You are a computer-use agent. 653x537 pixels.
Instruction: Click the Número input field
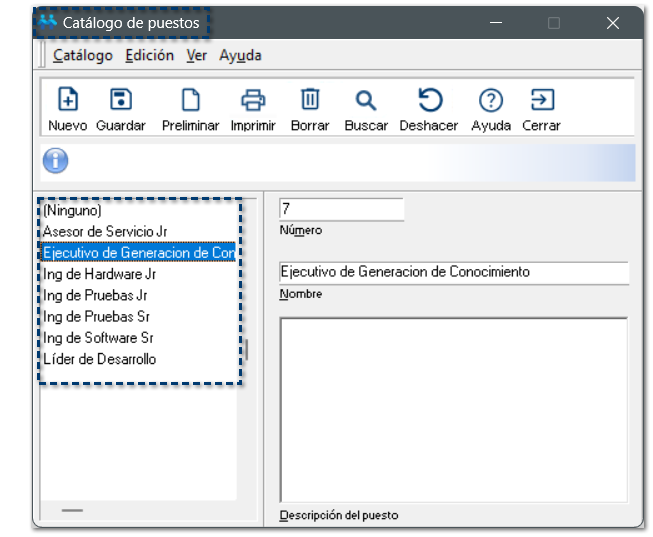tap(341, 209)
